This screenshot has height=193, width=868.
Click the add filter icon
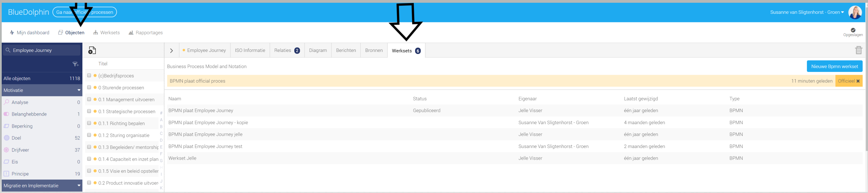coord(76,64)
